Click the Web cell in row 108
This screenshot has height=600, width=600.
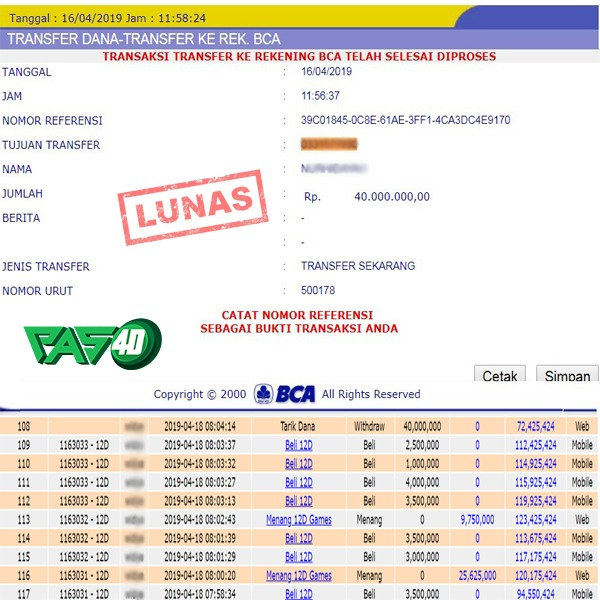click(582, 426)
